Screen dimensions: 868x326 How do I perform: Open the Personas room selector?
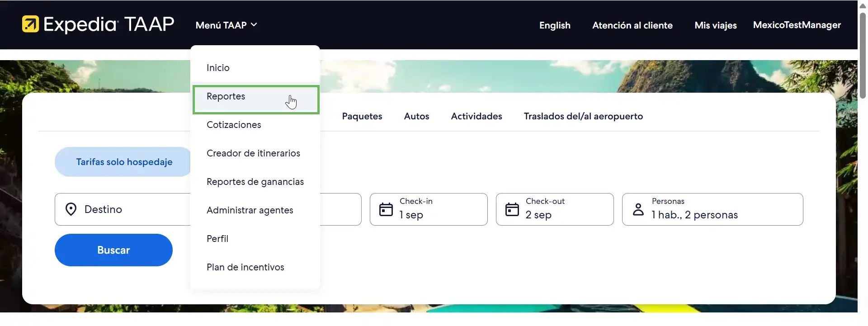click(712, 209)
